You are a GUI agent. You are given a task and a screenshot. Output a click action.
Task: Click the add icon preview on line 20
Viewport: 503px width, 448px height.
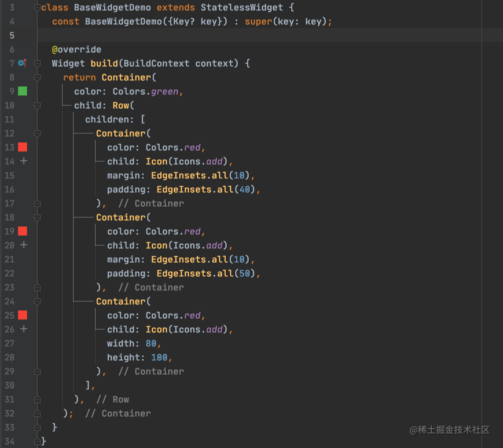24,245
